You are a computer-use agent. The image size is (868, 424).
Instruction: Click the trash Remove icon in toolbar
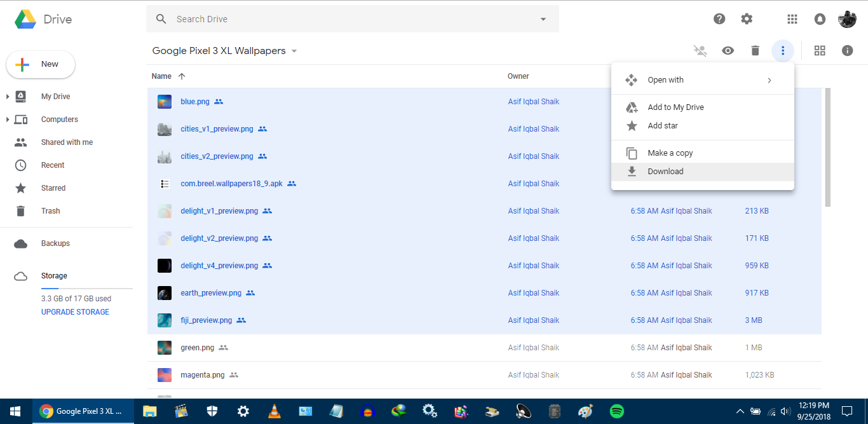tap(755, 51)
